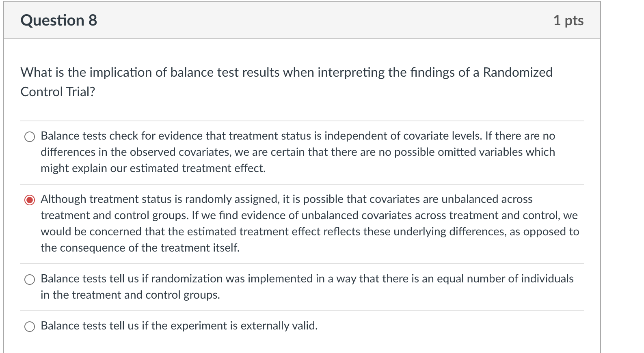Deselect the currently selected second option

30,200
